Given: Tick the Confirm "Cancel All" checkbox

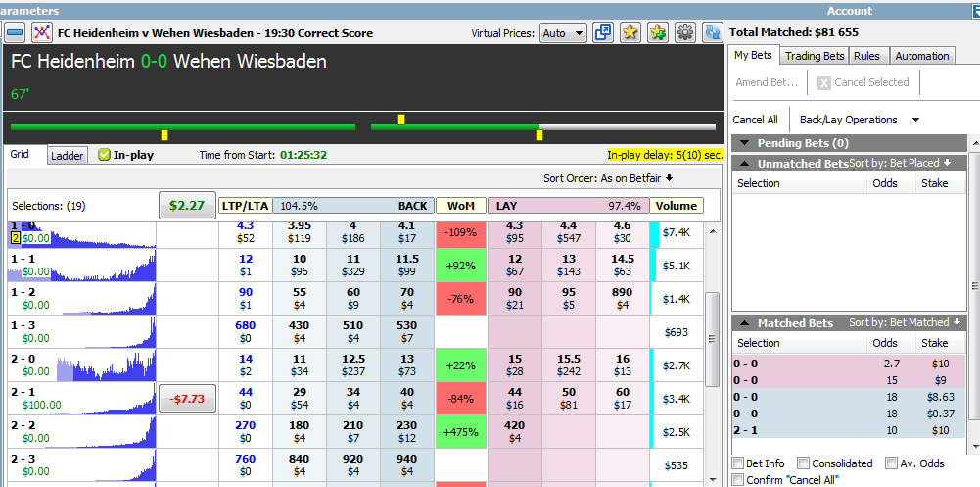Looking at the screenshot, I should pos(738,479).
